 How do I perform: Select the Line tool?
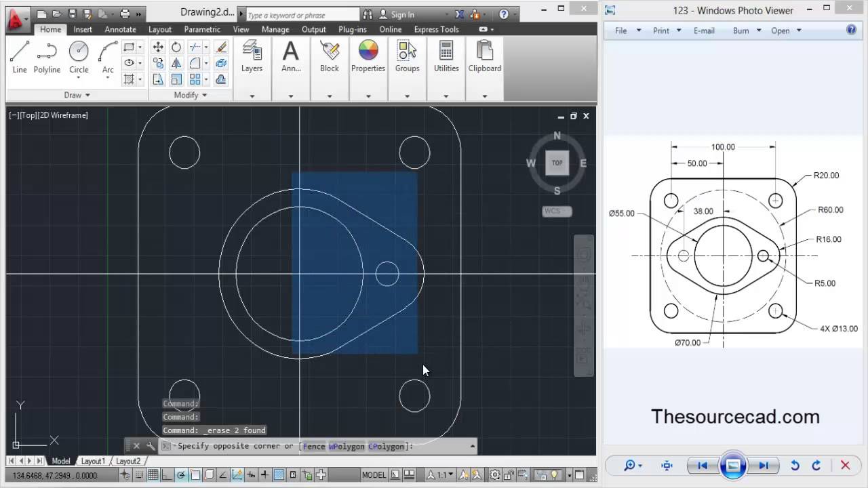click(20, 57)
